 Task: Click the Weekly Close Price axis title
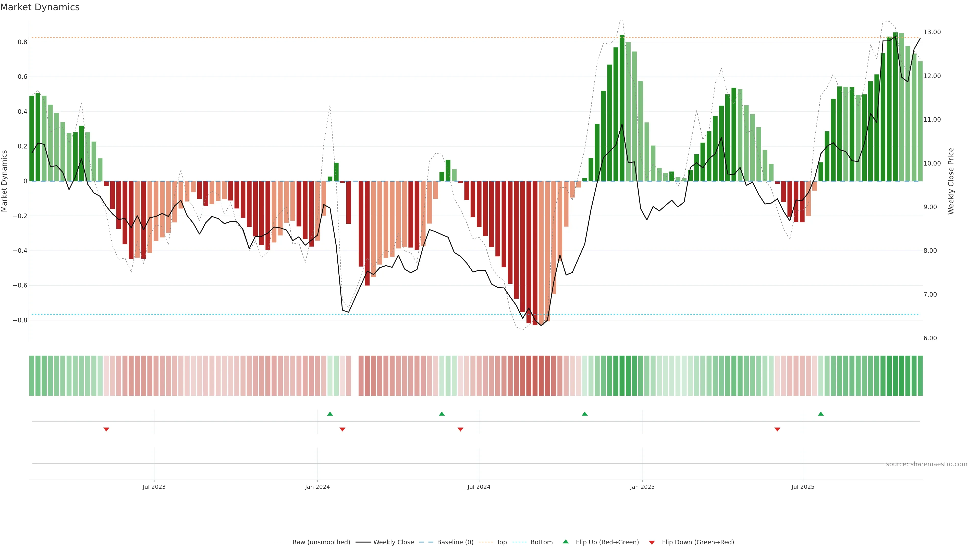click(x=951, y=181)
